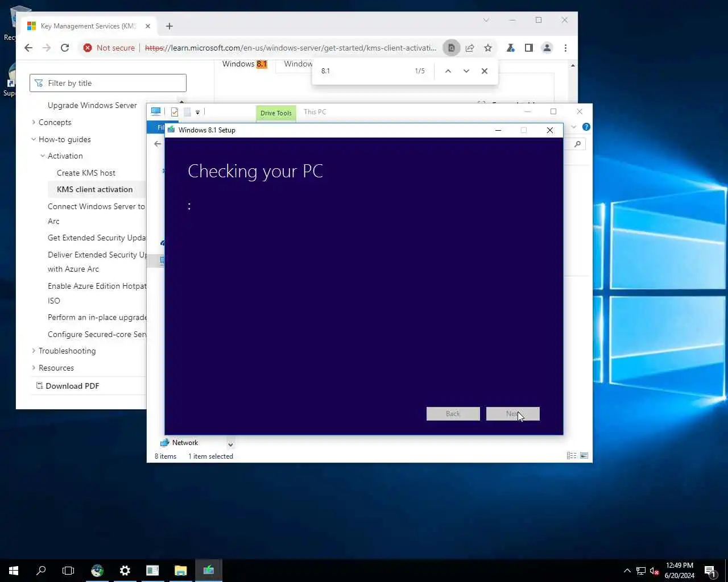This screenshot has width=728, height=582.
Task: Close the find bar
Action: click(x=485, y=71)
